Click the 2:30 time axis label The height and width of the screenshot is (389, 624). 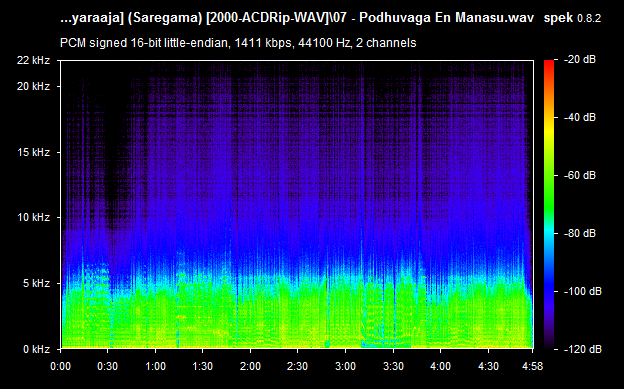(x=298, y=366)
